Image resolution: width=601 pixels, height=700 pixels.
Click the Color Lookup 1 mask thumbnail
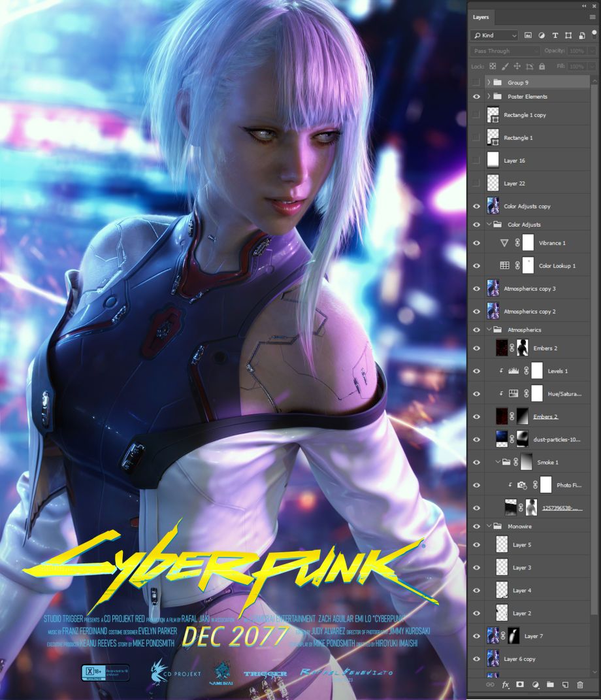(528, 266)
